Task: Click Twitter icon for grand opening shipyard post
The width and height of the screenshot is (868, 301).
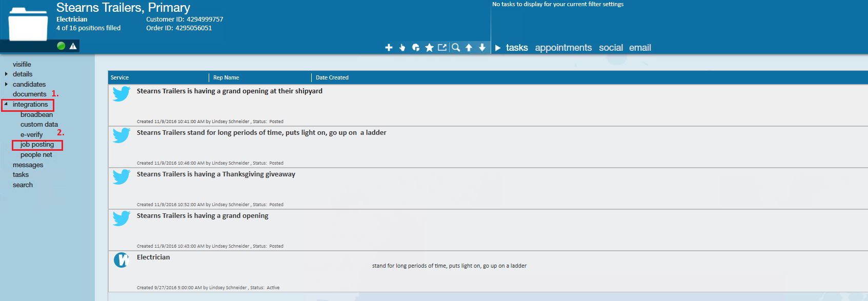Action: [122, 94]
